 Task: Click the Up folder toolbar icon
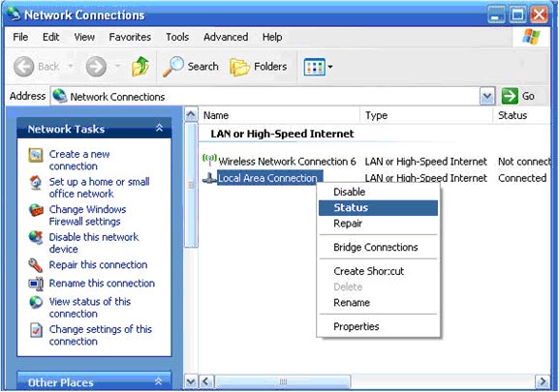tap(140, 67)
